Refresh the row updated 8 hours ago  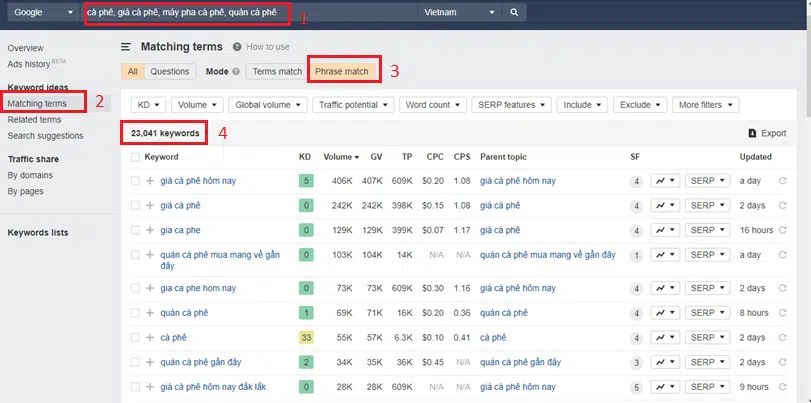(783, 313)
